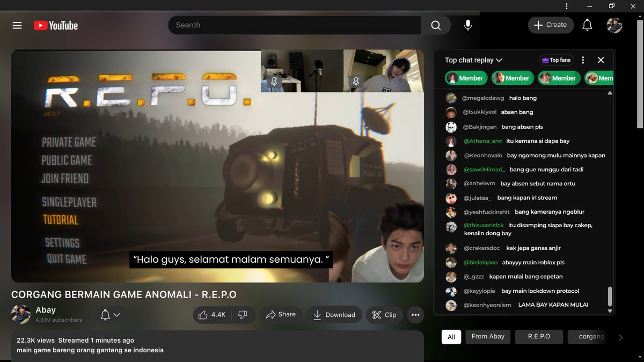Image resolution: width=644 pixels, height=362 pixels.
Task: Open chat options three-dot menu
Action: coord(583,60)
